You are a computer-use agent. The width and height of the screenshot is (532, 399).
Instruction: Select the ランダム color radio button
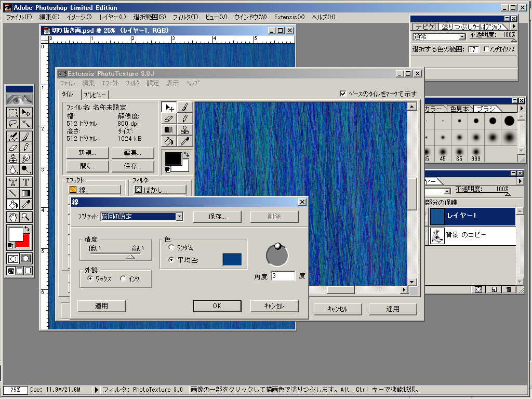click(171, 248)
